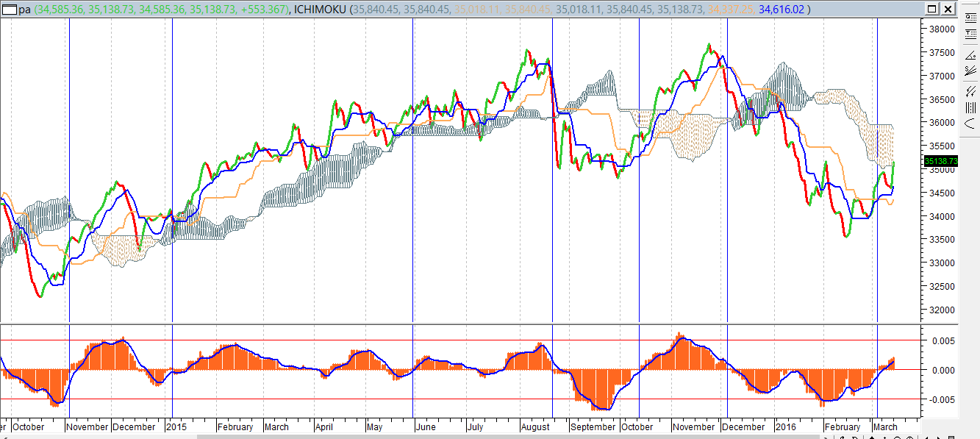Click the August label on the time axis

[x=535, y=426]
